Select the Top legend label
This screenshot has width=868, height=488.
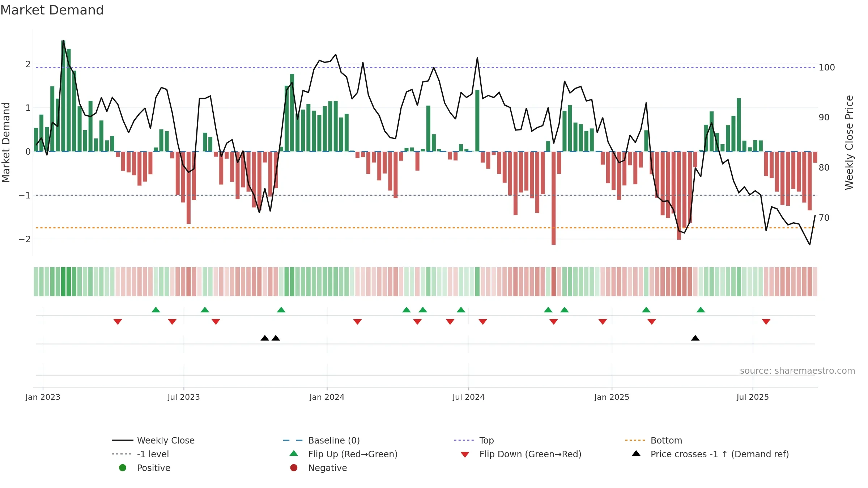coord(486,440)
